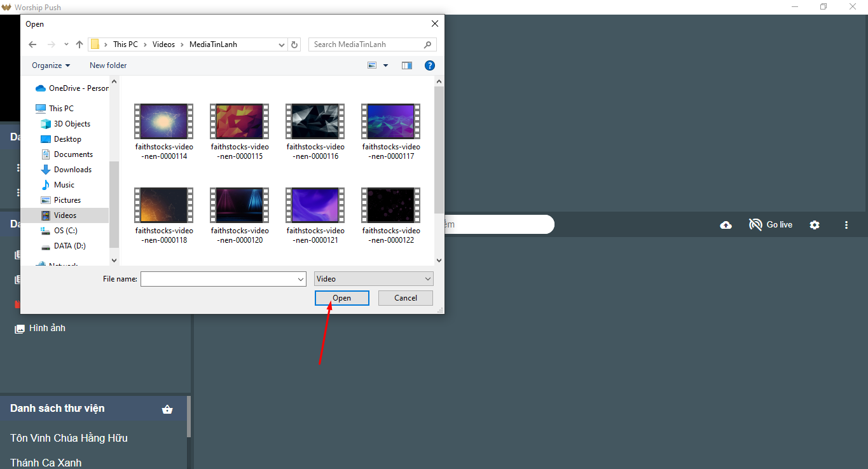Select video faithstocks-video-nen-0000122
This screenshot has height=469, width=868.
pyautogui.click(x=391, y=216)
